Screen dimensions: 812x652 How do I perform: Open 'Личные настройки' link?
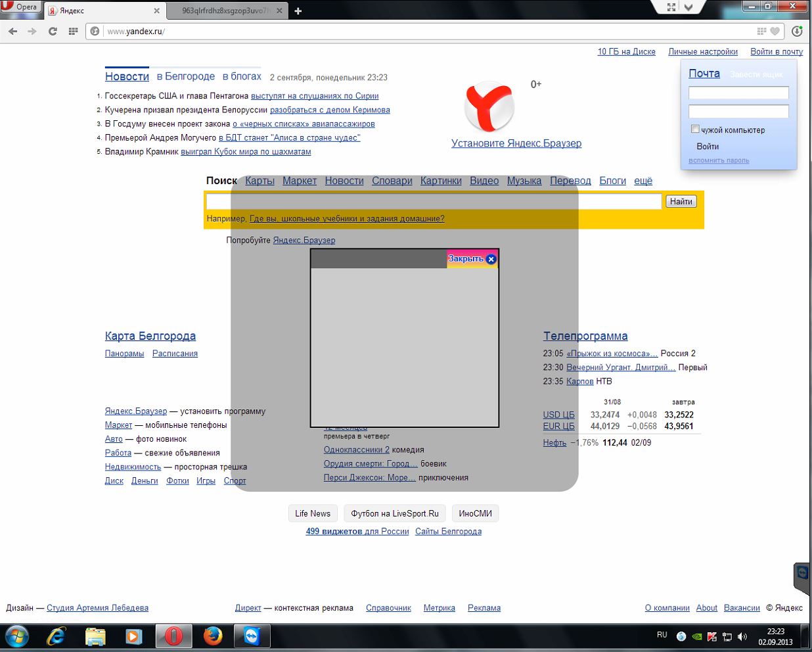coord(703,51)
